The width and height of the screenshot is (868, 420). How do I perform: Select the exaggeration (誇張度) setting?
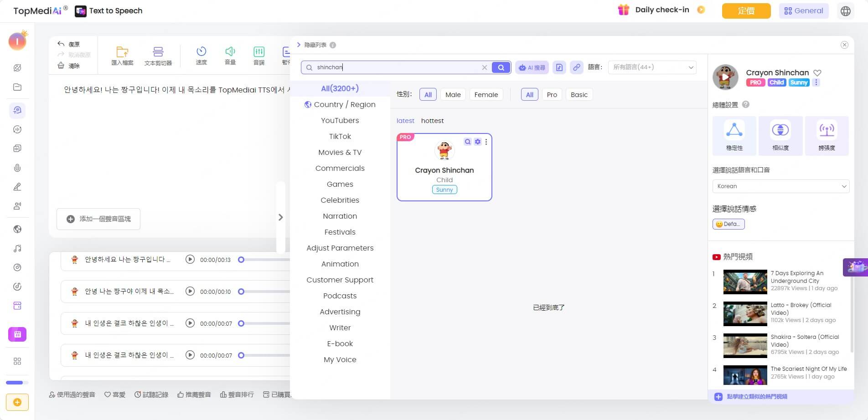[827, 136]
